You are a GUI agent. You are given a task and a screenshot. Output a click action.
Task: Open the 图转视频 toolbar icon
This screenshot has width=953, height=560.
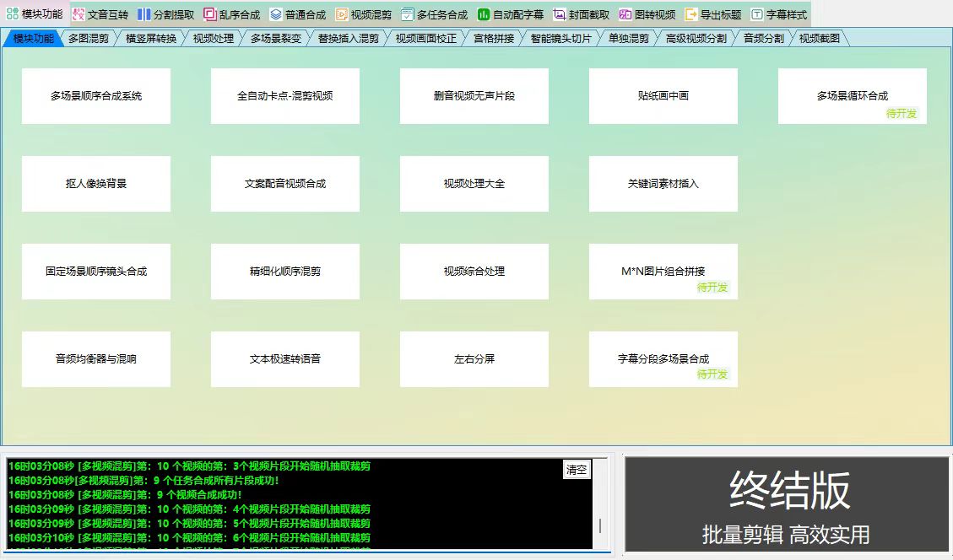[x=625, y=14]
